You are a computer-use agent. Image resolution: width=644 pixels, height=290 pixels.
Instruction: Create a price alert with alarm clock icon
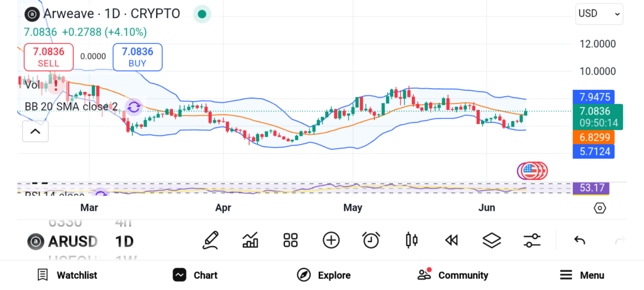(x=371, y=240)
